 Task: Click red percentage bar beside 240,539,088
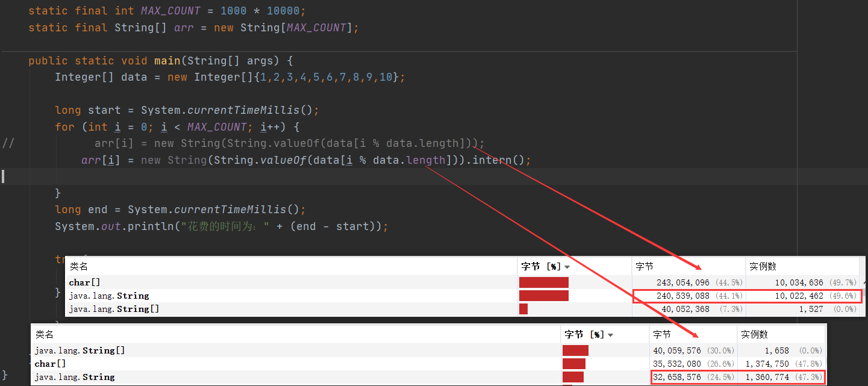click(544, 296)
